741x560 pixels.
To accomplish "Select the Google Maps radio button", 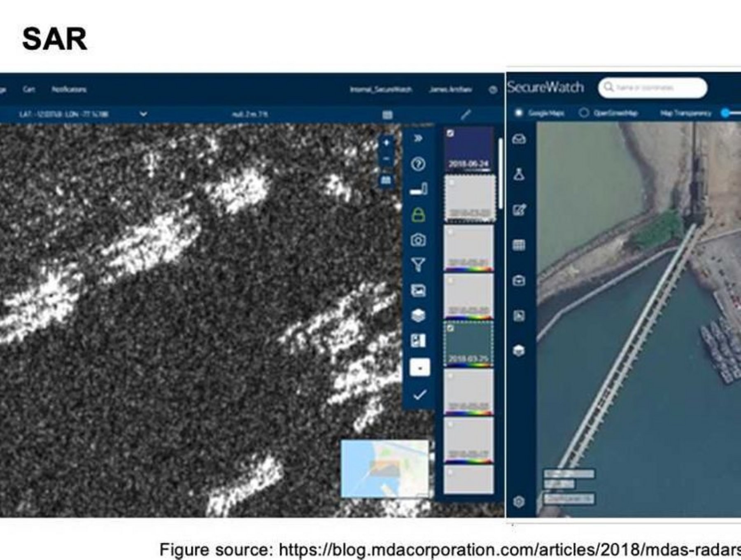I will 519,113.
